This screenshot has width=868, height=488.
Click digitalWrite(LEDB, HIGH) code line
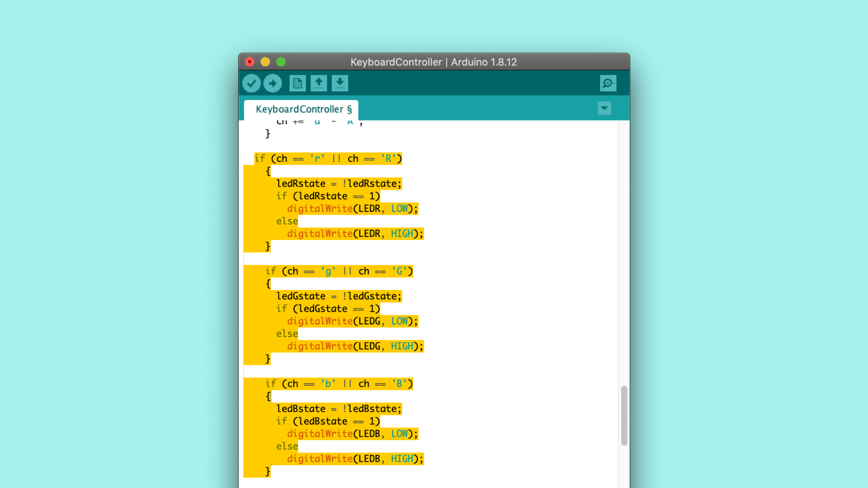[x=355, y=459]
